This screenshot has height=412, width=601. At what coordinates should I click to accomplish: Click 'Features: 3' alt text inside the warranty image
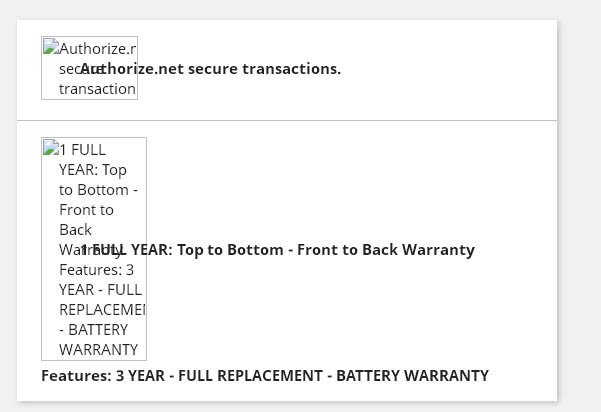(97, 270)
